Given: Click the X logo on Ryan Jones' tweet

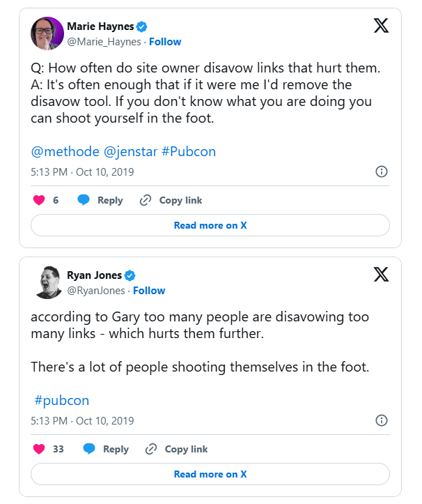Looking at the screenshot, I should pyautogui.click(x=381, y=274).
